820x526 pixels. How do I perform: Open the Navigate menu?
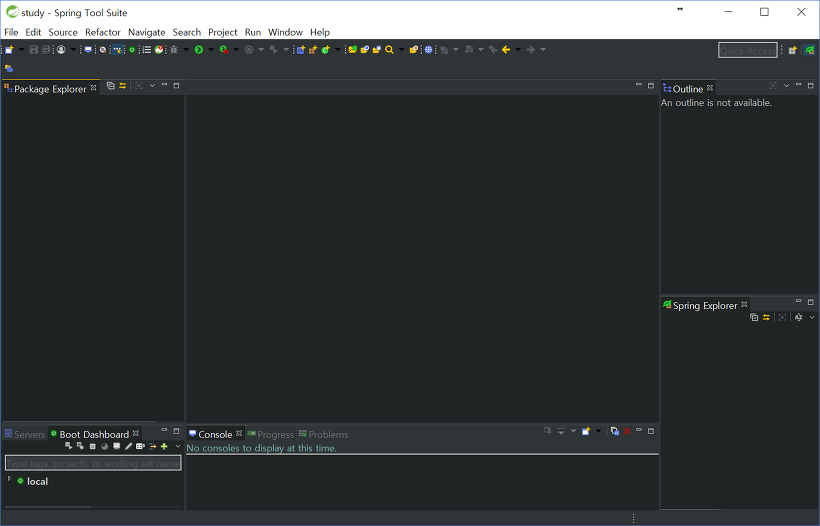[146, 32]
